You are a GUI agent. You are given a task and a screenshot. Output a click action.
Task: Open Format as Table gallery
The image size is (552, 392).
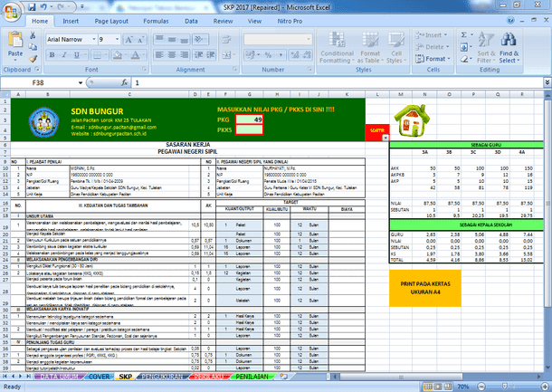click(x=370, y=47)
